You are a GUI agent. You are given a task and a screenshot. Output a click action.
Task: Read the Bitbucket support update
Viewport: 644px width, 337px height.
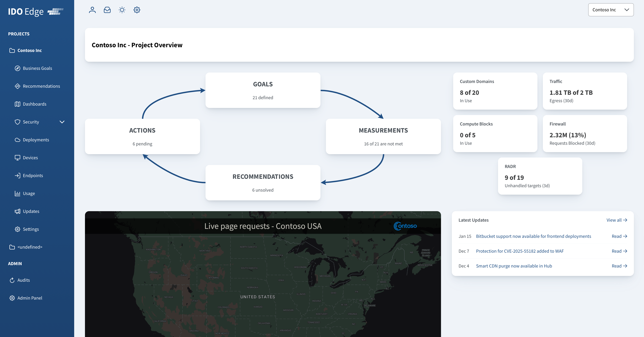click(x=619, y=236)
